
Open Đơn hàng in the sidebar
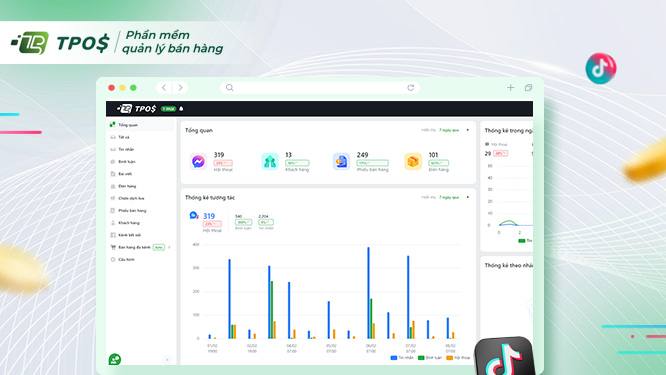140,186
